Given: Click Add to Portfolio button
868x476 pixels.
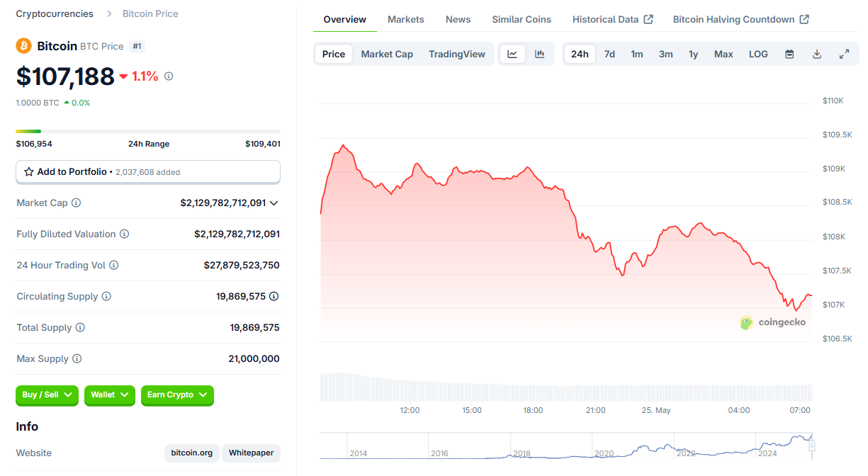Looking at the screenshot, I should (148, 171).
